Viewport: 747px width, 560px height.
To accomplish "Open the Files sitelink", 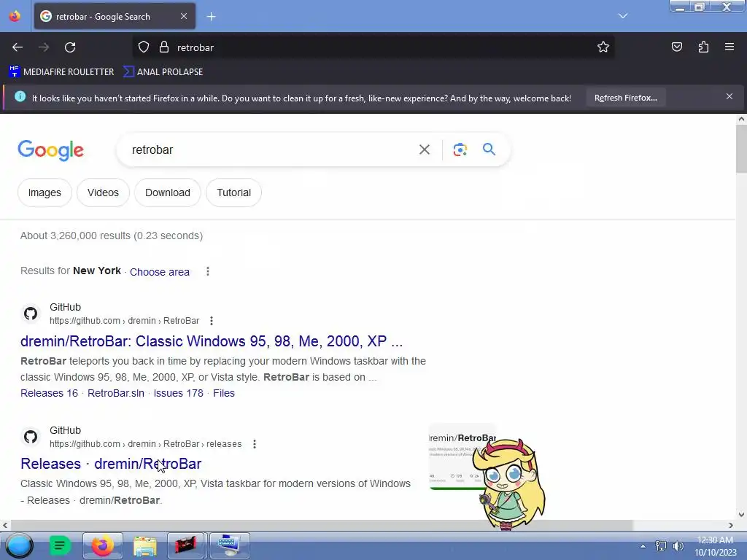I will [x=224, y=393].
